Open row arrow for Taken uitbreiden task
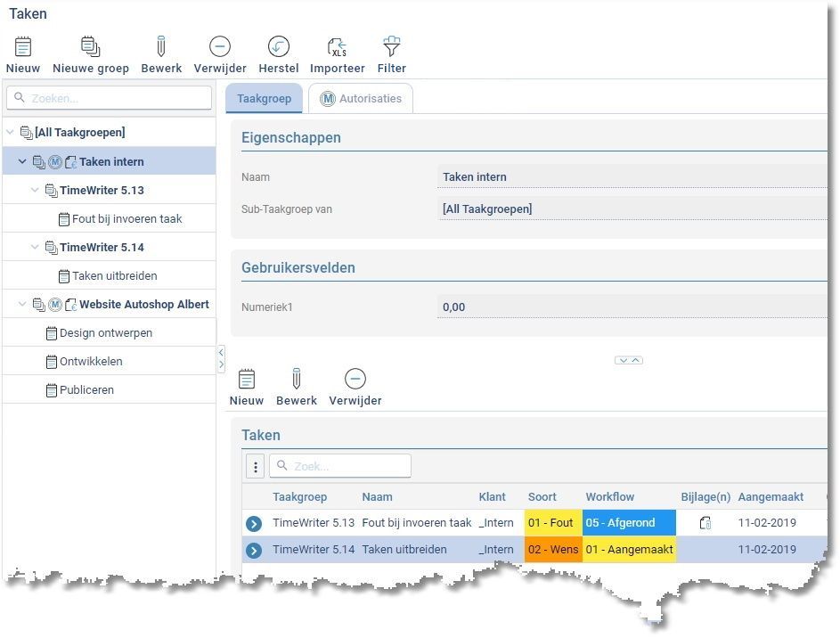 [254, 551]
